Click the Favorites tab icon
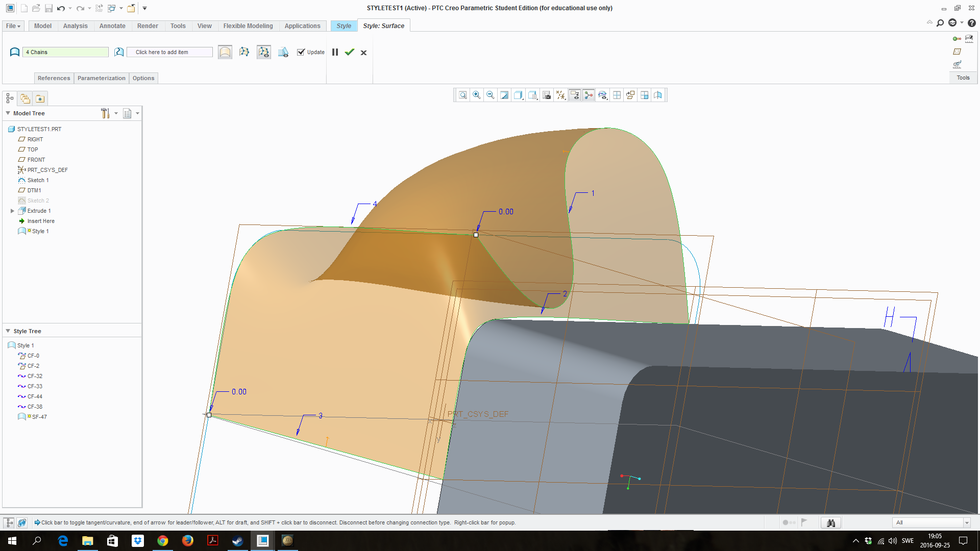The image size is (980, 551). pos(40,98)
